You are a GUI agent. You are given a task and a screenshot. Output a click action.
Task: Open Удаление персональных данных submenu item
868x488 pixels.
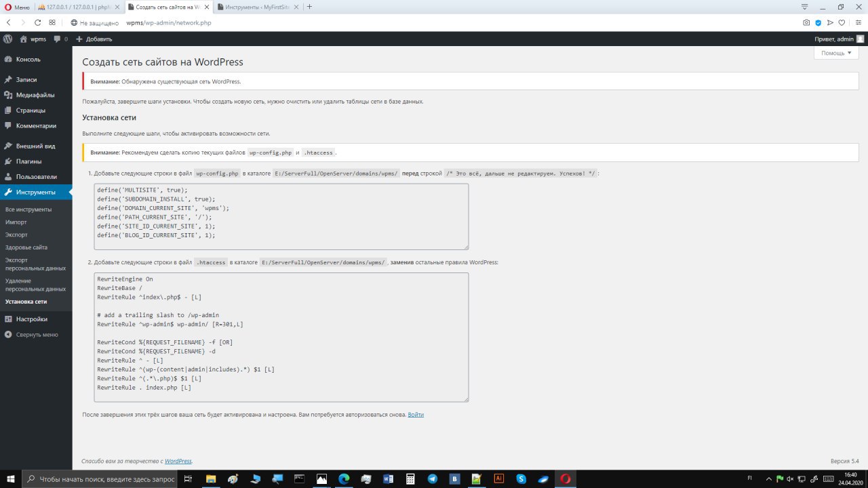click(x=35, y=285)
